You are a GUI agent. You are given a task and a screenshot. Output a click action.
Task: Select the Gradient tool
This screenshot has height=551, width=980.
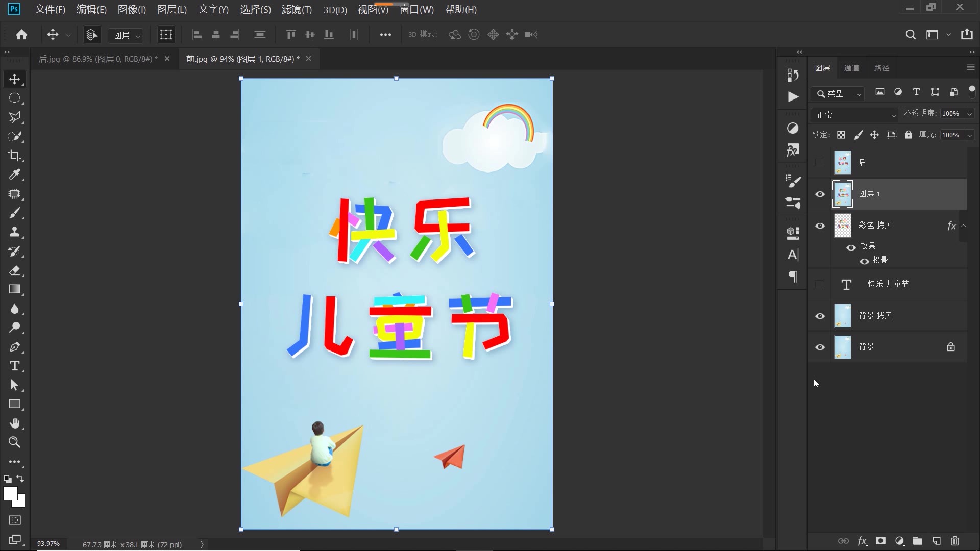click(14, 289)
